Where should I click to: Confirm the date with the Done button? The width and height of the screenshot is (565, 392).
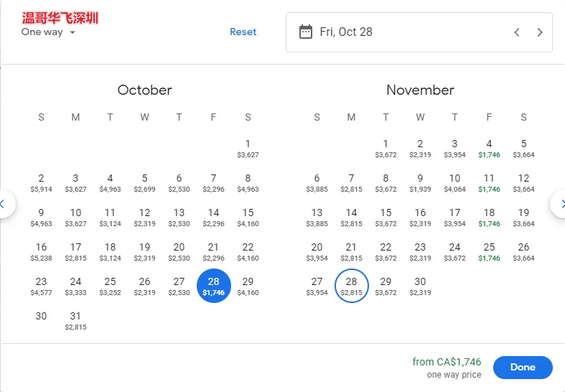click(523, 367)
